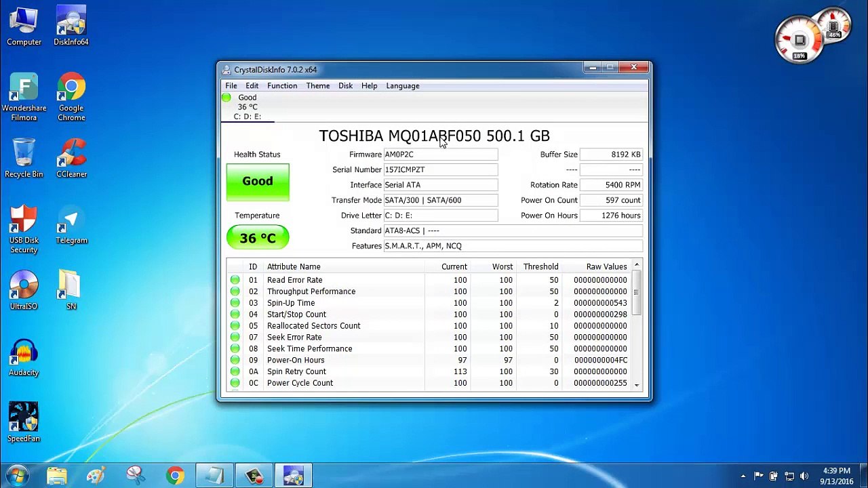Screen dimensions: 868x488
Task: Open the Help menu
Action: pos(369,86)
